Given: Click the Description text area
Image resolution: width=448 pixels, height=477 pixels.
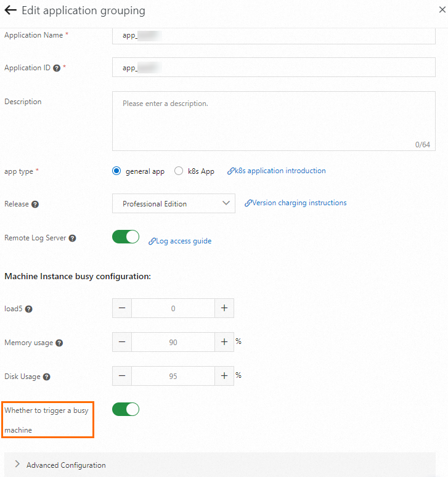Looking at the screenshot, I should tap(274, 121).
